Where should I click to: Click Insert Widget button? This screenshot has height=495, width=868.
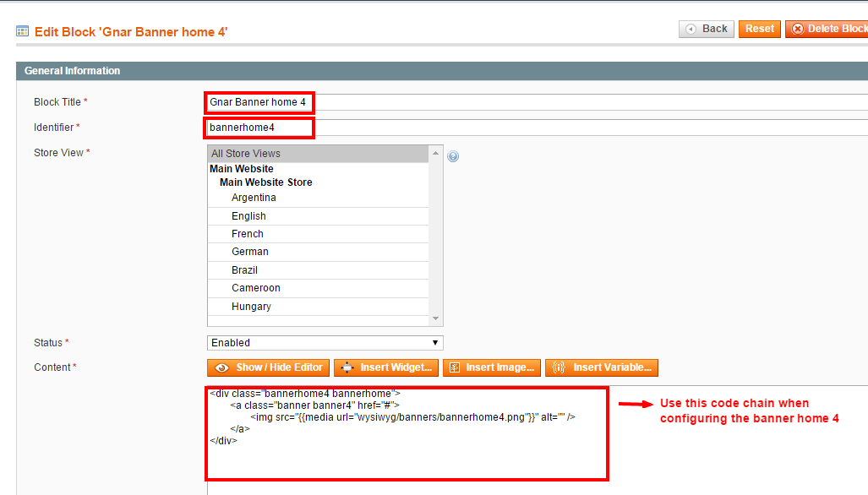pyautogui.click(x=386, y=367)
